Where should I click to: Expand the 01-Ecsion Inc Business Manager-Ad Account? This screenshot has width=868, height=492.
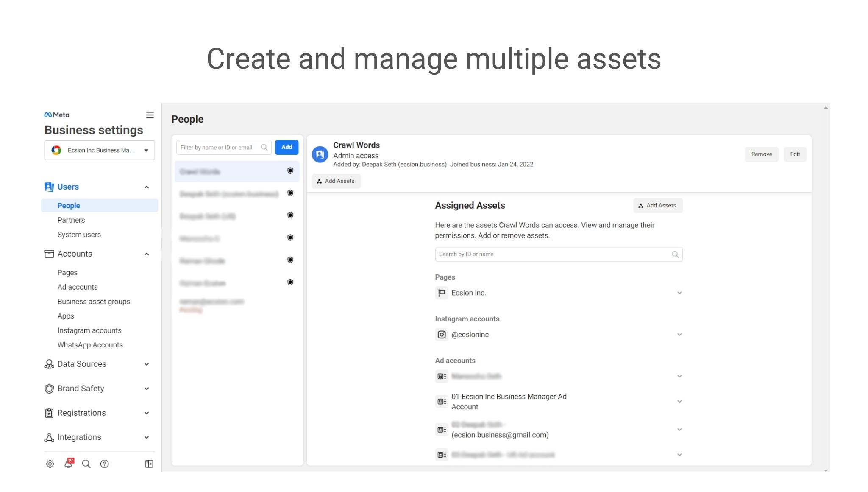679,401
